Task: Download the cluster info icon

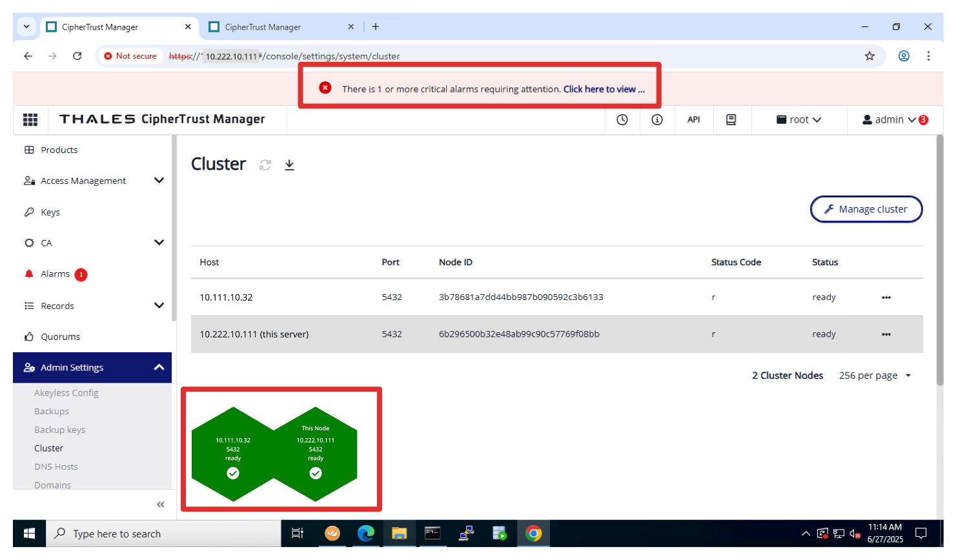Action: click(x=289, y=165)
